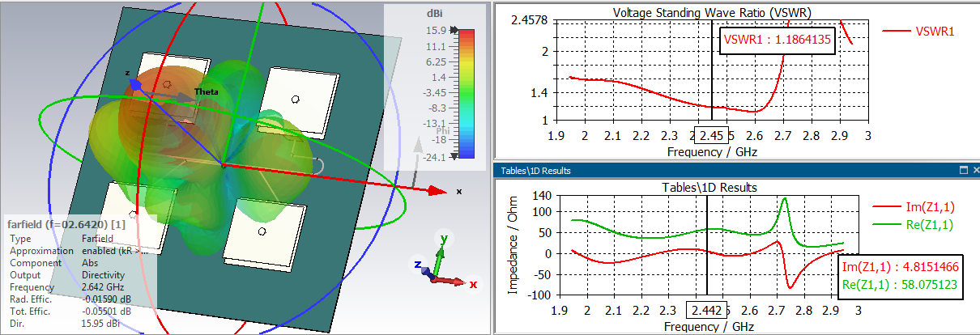Click the 2.442 frequency marker label
Viewport: 980px width, 335px height.
706,310
